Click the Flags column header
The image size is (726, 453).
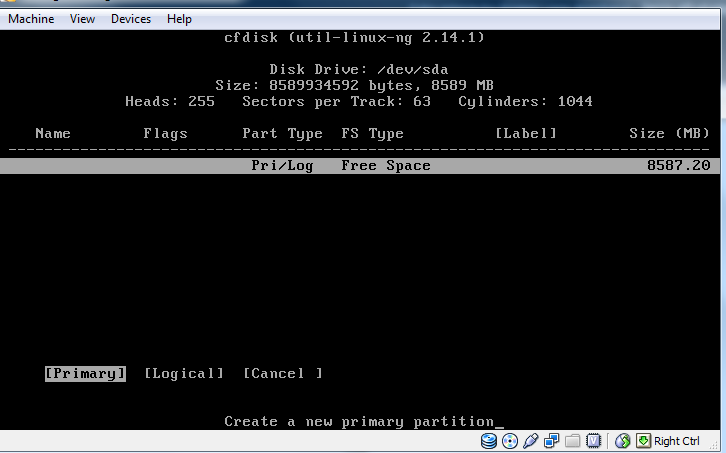click(165, 133)
